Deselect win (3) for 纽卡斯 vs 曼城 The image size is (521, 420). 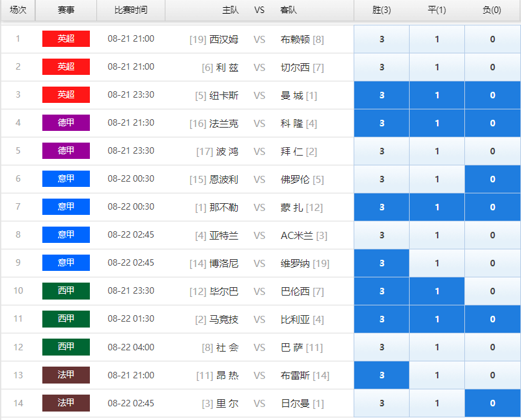point(382,95)
